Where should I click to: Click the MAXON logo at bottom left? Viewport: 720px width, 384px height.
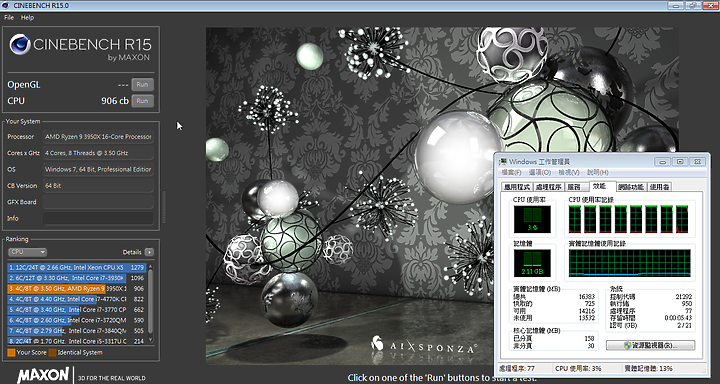tap(43, 375)
